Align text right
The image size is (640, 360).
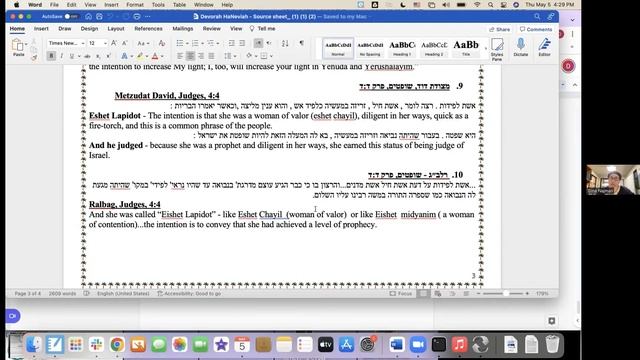(x=201, y=56)
